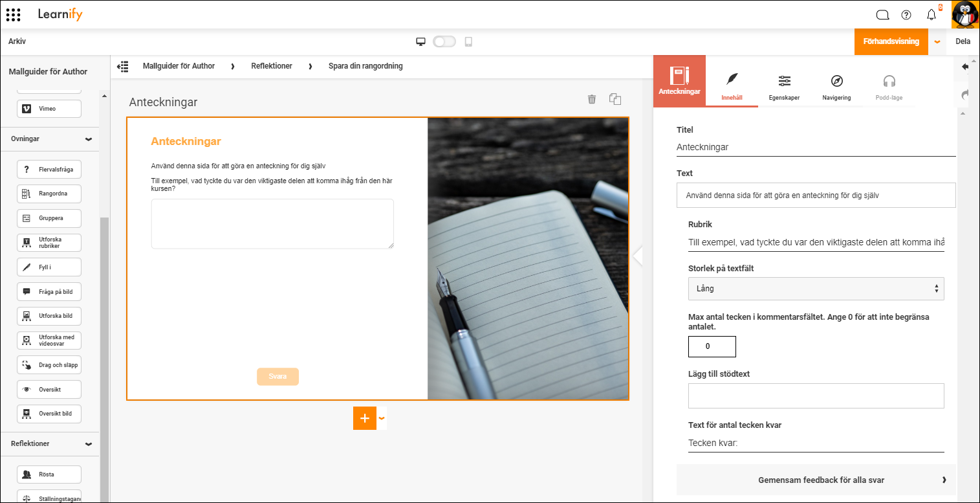The height and width of the screenshot is (503, 980).
Task: Open the help question mark icon
Action: [906, 15]
